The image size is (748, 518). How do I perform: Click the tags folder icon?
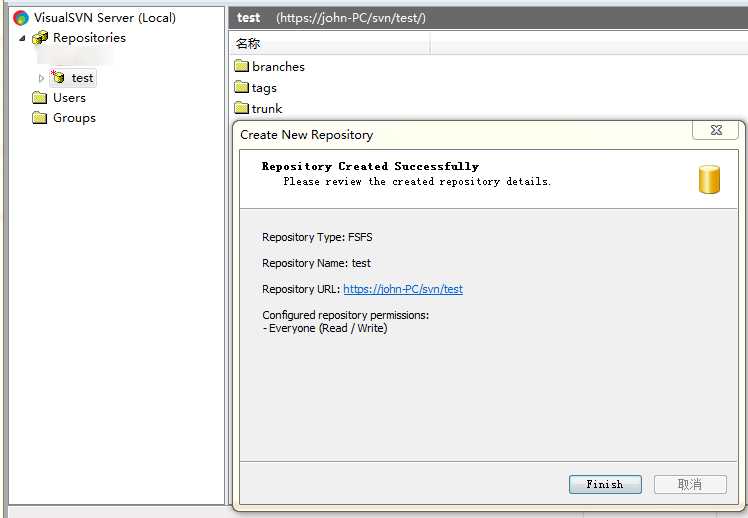pyautogui.click(x=242, y=87)
